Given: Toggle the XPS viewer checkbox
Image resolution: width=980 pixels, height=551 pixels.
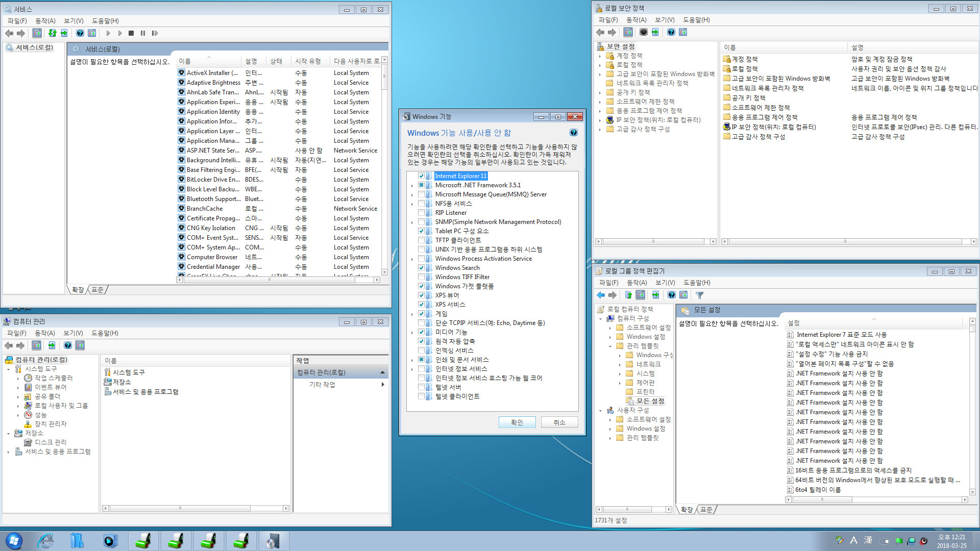Looking at the screenshot, I should 422,295.
